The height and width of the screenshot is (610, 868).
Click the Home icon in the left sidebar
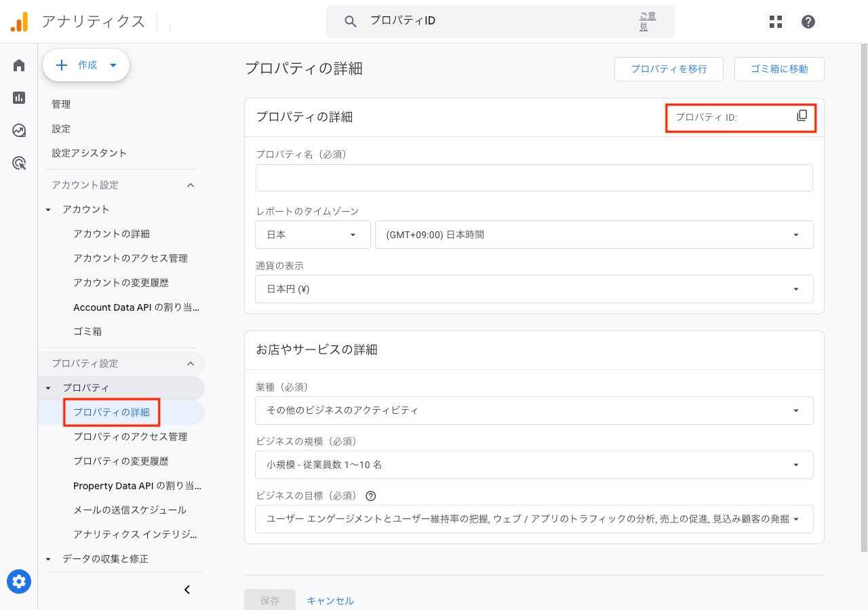pyautogui.click(x=18, y=64)
